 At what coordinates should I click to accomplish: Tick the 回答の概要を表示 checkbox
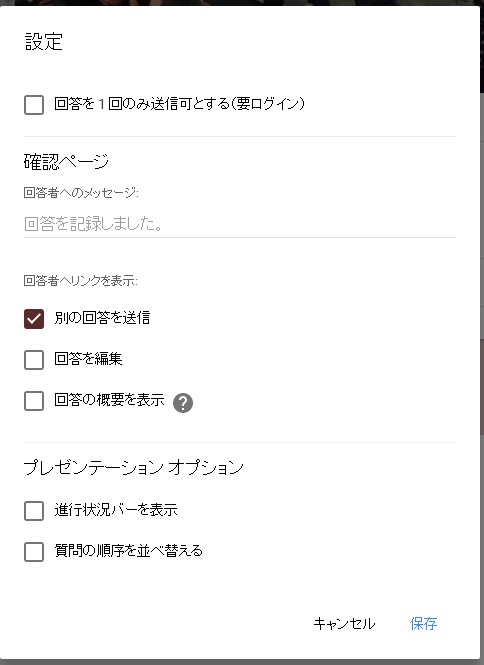tap(34, 401)
